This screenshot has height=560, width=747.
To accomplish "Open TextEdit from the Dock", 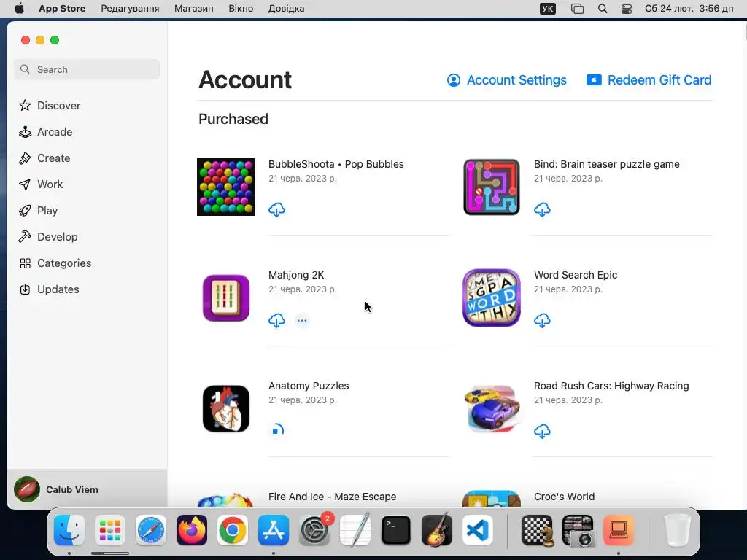I will (355, 529).
